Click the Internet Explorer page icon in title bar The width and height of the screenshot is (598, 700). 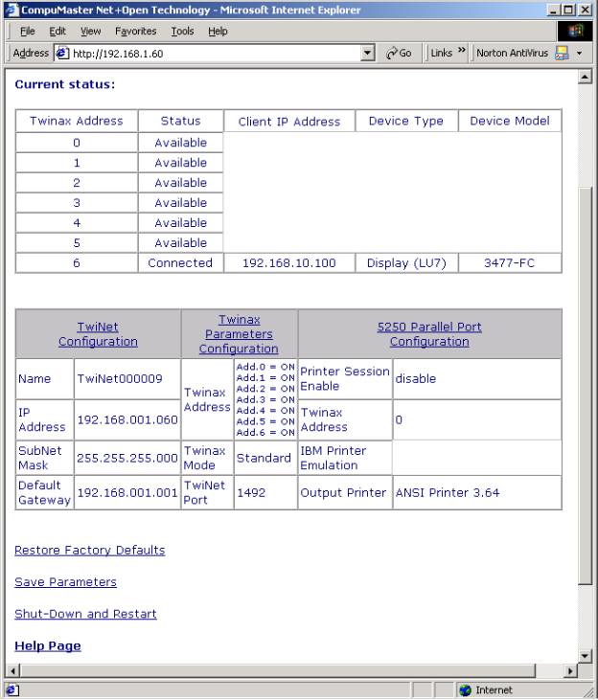point(10,11)
